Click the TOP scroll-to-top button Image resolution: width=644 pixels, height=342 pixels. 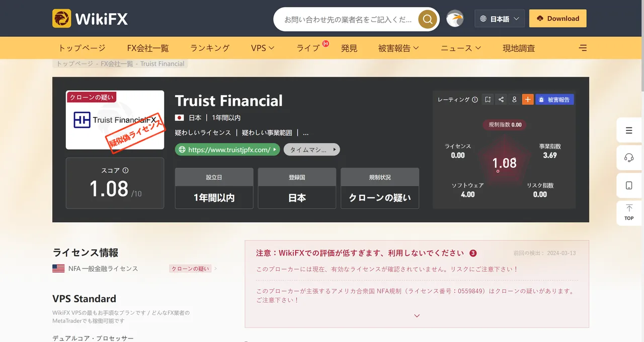pos(629,213)
